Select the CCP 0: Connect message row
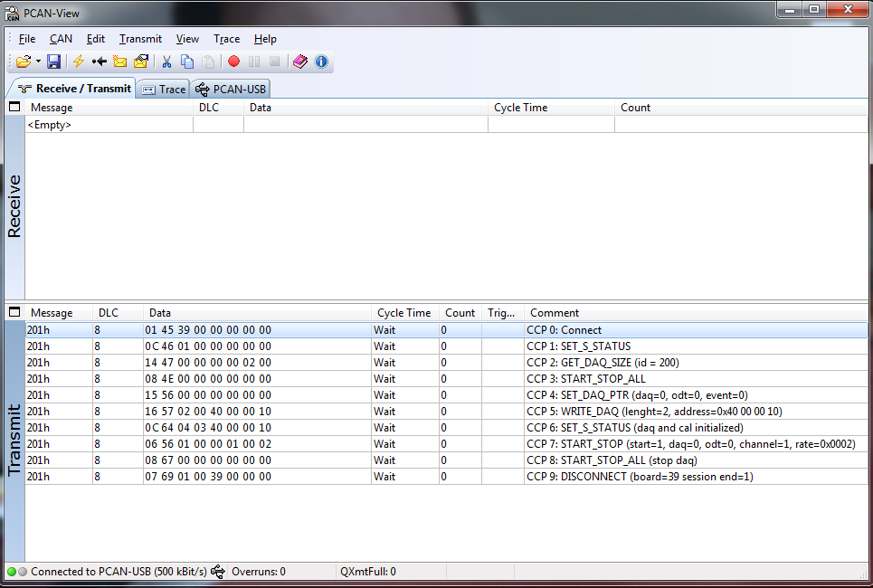 447,330
